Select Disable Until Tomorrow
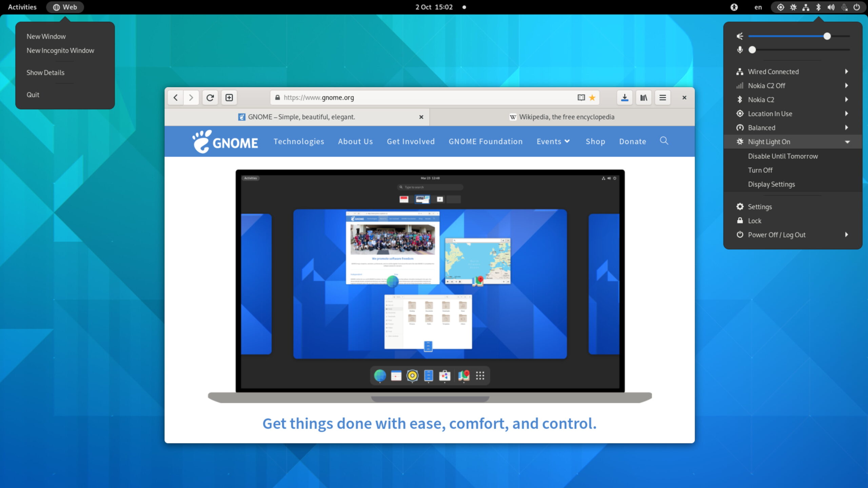 coord(793,156)
